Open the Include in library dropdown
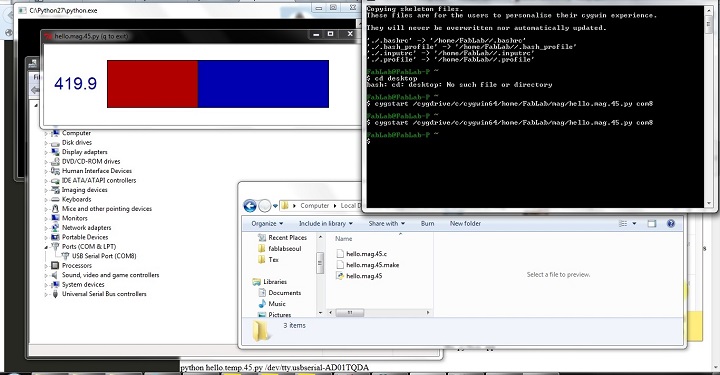This screenshot has height=375, width=720. point(326,224)
